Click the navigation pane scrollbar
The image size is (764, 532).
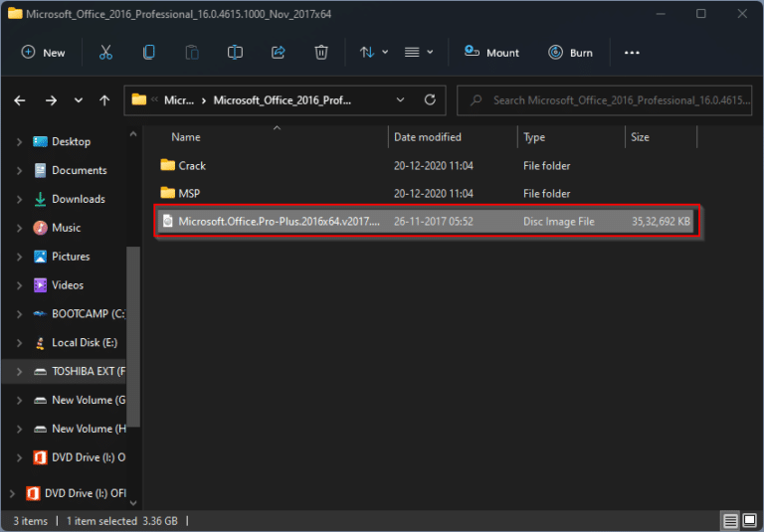pos(133,336)
